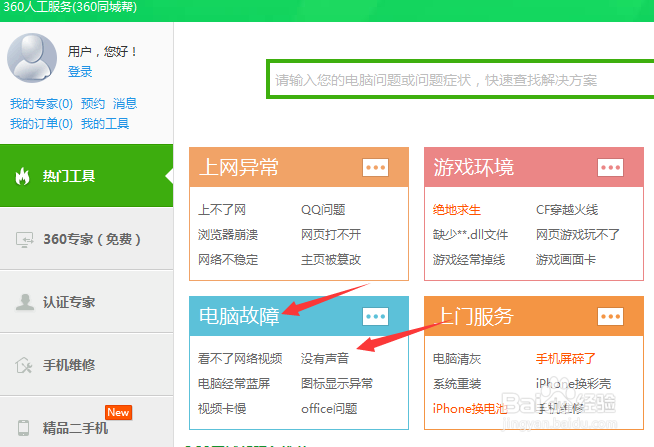This screenshot has height=447, width=654.
Task: Select the 精品二手机 sidebar tab
Action: (x=86, y=422)
